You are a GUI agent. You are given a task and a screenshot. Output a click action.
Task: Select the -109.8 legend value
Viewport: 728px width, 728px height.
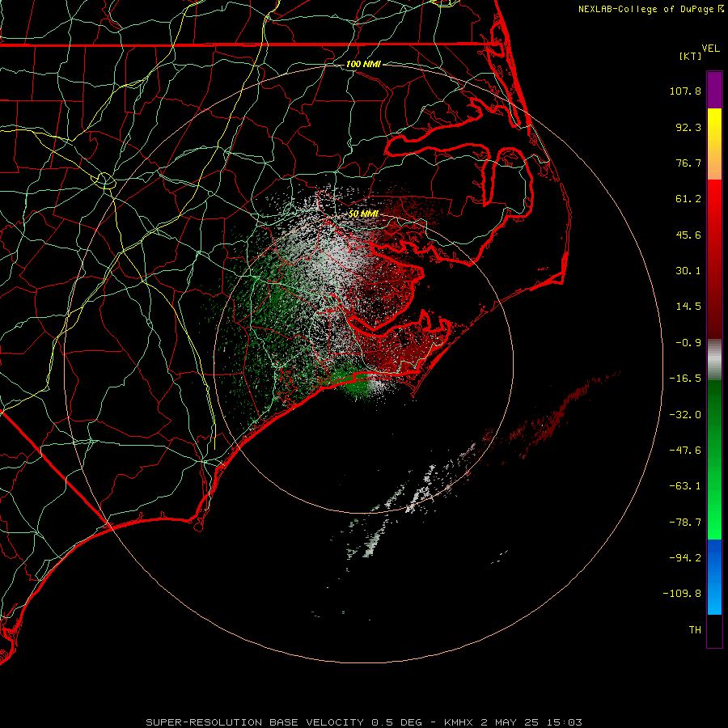coord(683,594)
